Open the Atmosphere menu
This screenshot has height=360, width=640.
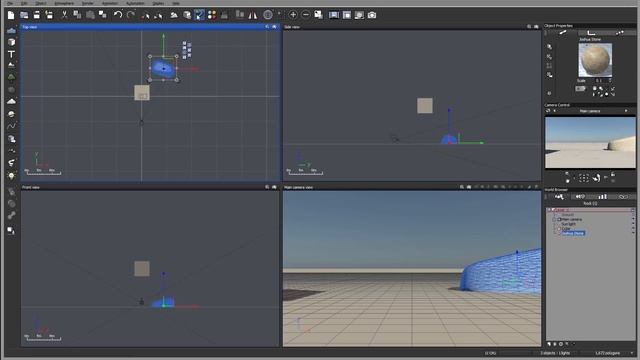pos(64,3)
